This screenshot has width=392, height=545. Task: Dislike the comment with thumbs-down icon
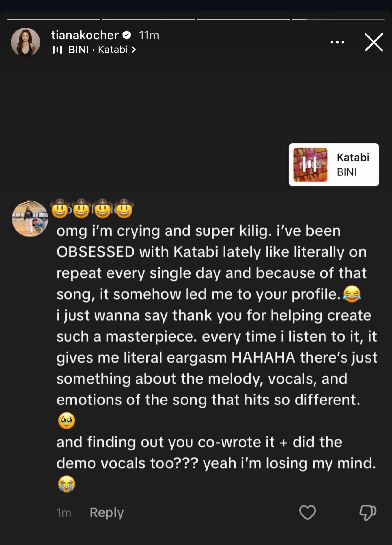coord(368,512)
